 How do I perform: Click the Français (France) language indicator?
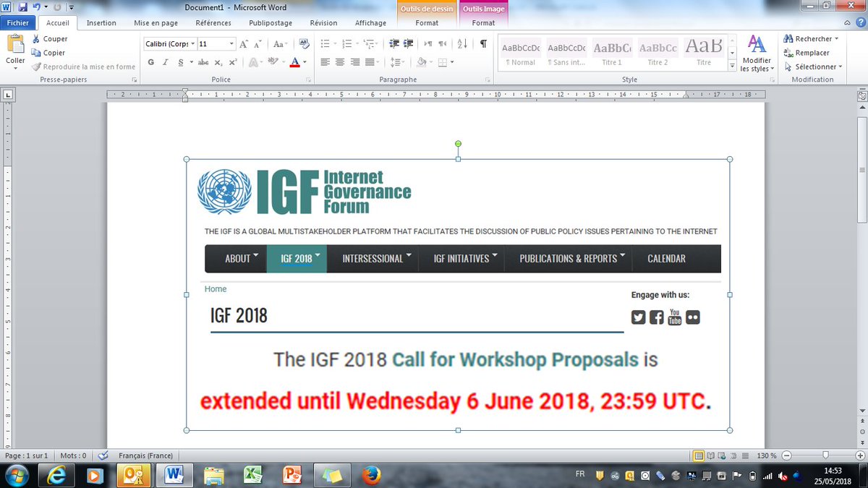(x=145, y=455)
